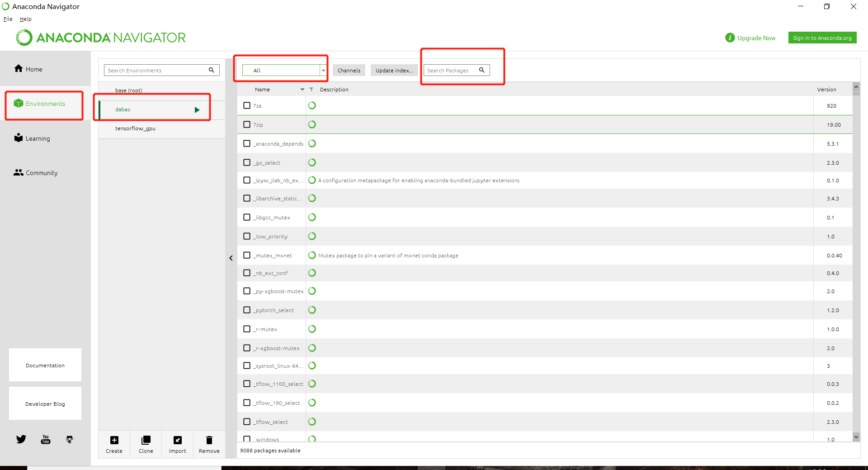
Task: Collapse the environments panel with the chevron
Action: pos(231,258)
